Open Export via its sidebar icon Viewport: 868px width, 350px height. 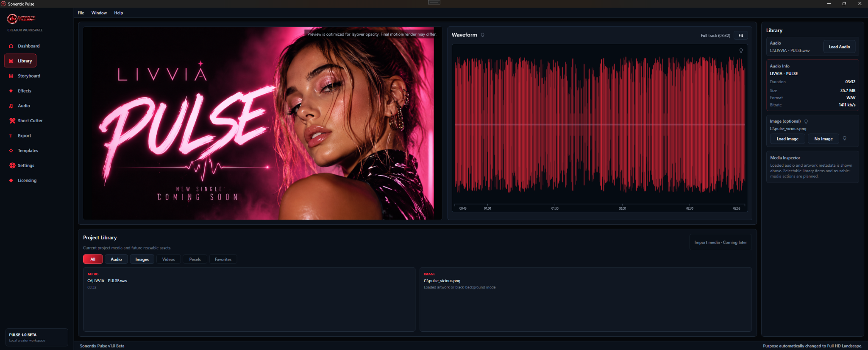[11, 136]
